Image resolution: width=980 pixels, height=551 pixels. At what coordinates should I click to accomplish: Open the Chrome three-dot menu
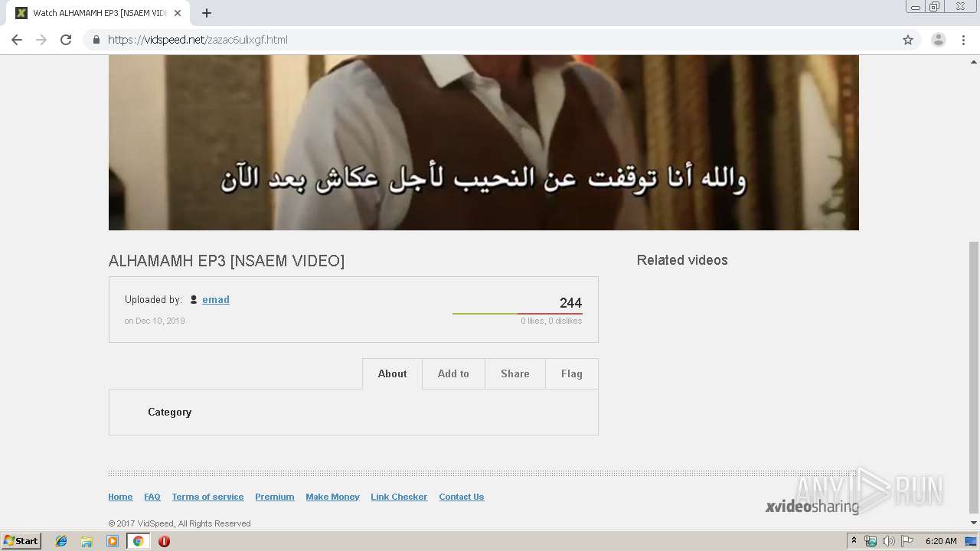963,40
